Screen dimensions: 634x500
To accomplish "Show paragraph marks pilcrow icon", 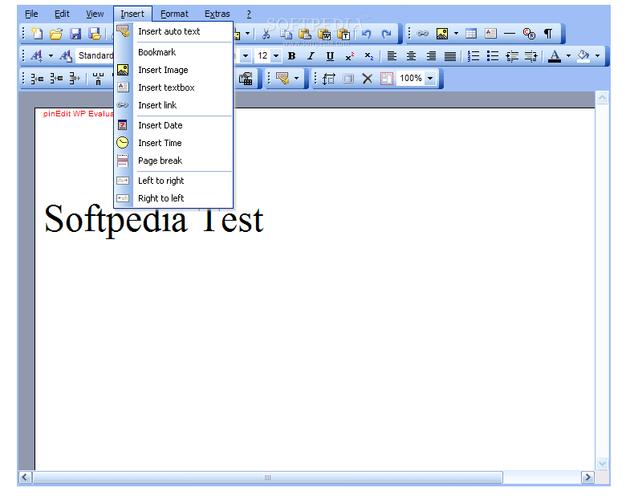I will point(548,34).
